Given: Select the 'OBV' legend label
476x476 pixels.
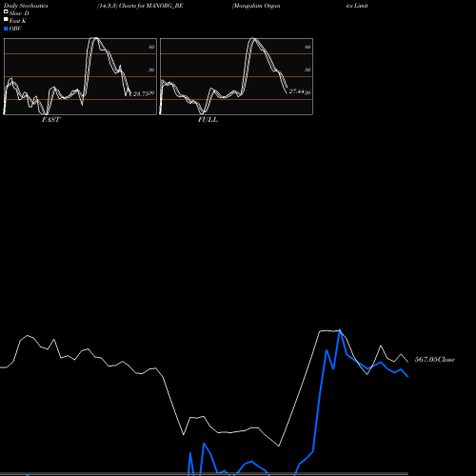Looking at the screenshot, I should pyautogui.click(x=15, y=29).
